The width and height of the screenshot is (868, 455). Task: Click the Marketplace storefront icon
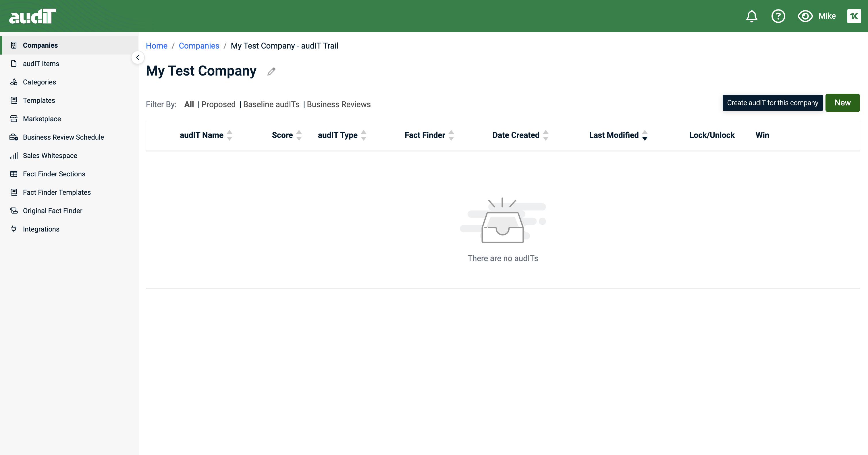pos(14,119)
